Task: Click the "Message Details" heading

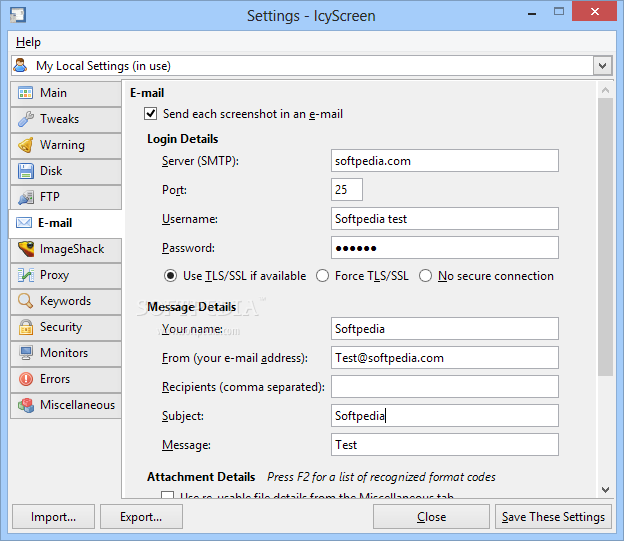Action: click(x=191, y=307)
